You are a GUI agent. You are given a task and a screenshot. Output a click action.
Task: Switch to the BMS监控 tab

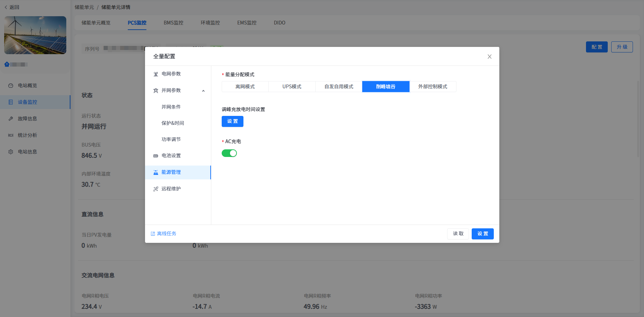[x=173, y=23]
